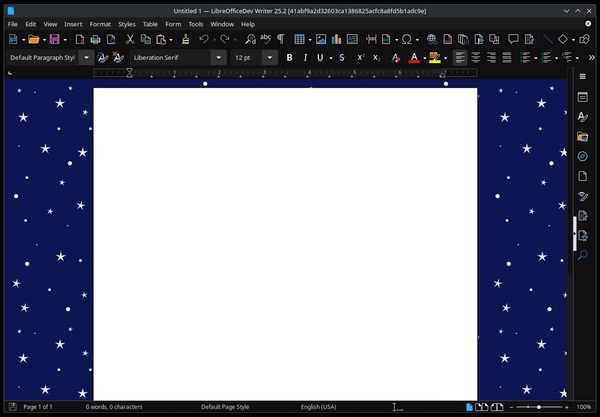This screenshot has width=600, height=417.
Task: Click the Print icon in toolbar
Action: 96,39
